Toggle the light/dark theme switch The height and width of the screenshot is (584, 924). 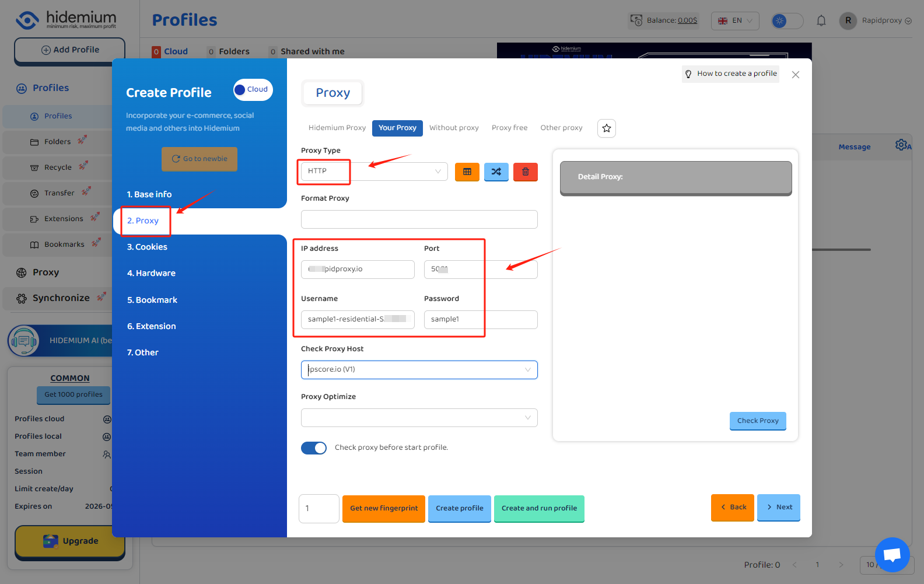tap(787, 21)
